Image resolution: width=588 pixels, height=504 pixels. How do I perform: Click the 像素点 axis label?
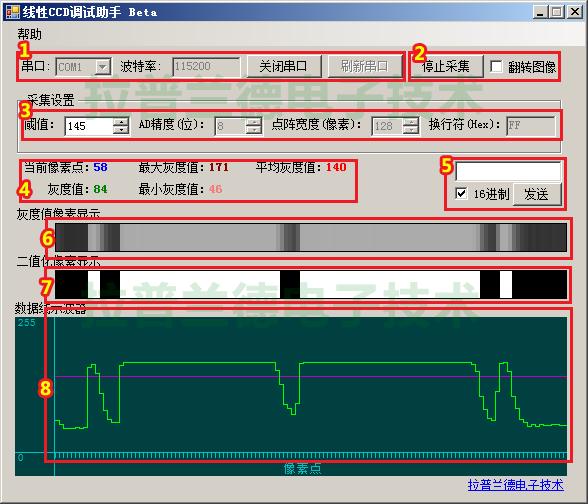coord(302,469)
